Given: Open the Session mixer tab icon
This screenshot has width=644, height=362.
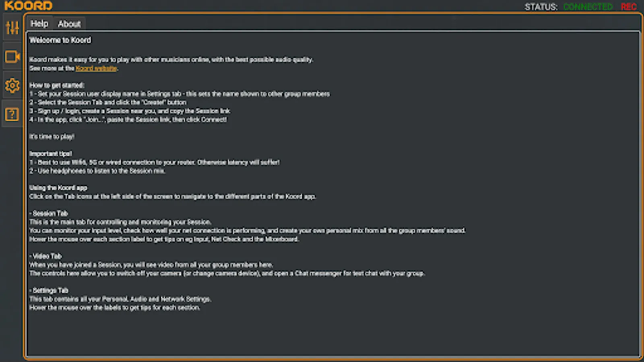Looking at the screenshot, I should [12, 28].
